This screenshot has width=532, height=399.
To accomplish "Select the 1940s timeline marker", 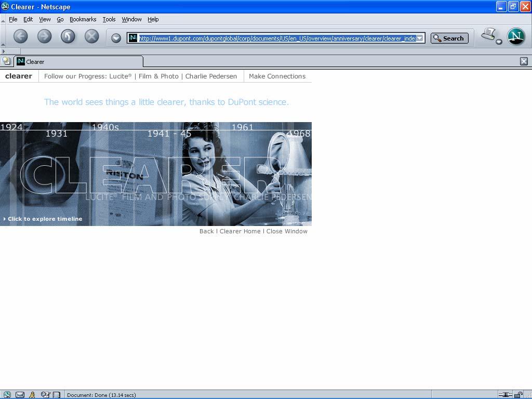I will point(105,127).
